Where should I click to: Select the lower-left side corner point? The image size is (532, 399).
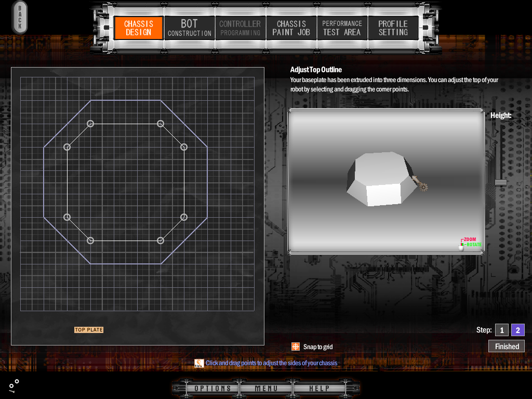pyautogui.click(x=67, y=217)
